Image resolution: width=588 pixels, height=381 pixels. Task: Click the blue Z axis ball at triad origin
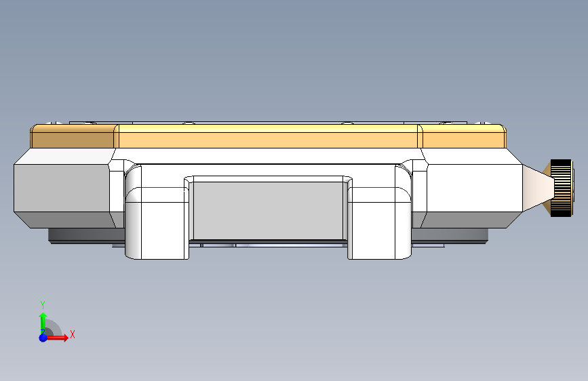tap(43, 338)
